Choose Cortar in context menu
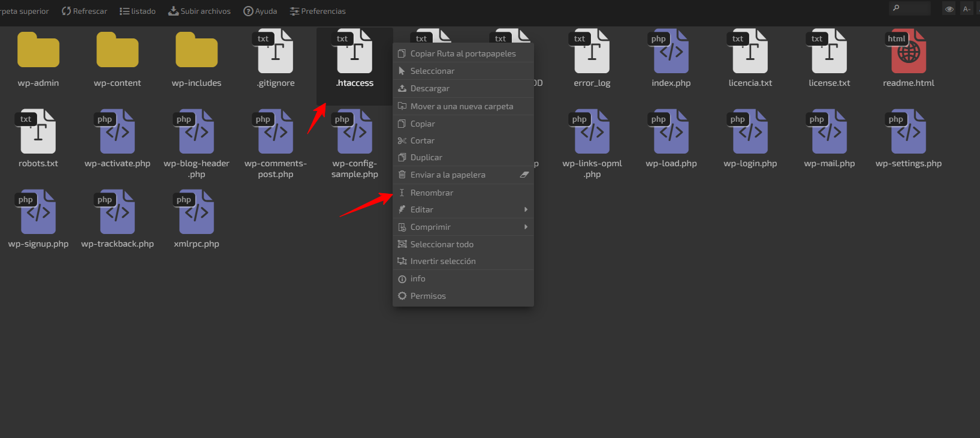Viewport: 980px width, 438px height. click(x=463, y=140)
